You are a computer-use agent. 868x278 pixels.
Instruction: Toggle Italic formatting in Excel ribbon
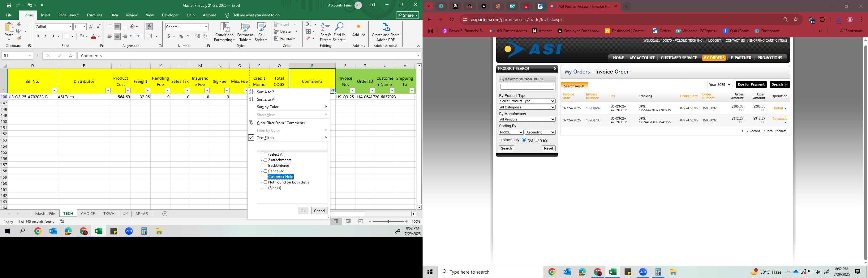click(45, 36)
